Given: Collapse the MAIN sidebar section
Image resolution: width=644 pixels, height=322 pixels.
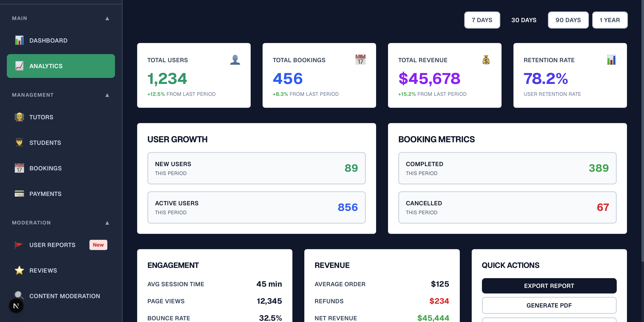Looking at the screenshot, I should tap(107, 19).
